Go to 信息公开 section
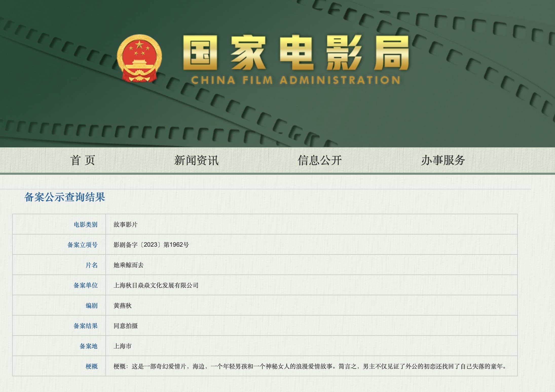The image size is (555, 392). 320,160
